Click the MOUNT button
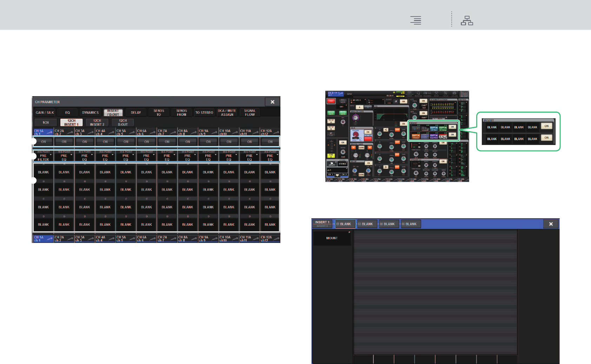Viewport: 591px width, 364px height. [332, 238]
